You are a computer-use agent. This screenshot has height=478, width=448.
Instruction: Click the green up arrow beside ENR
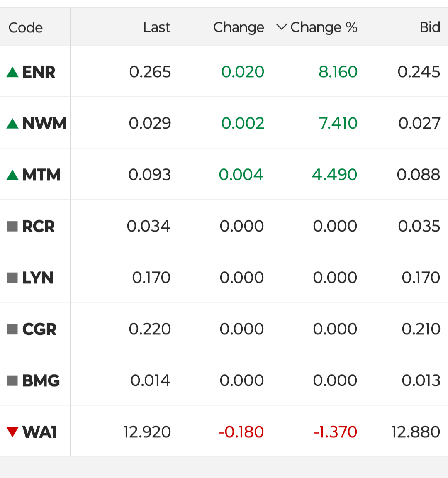[12, 72]
